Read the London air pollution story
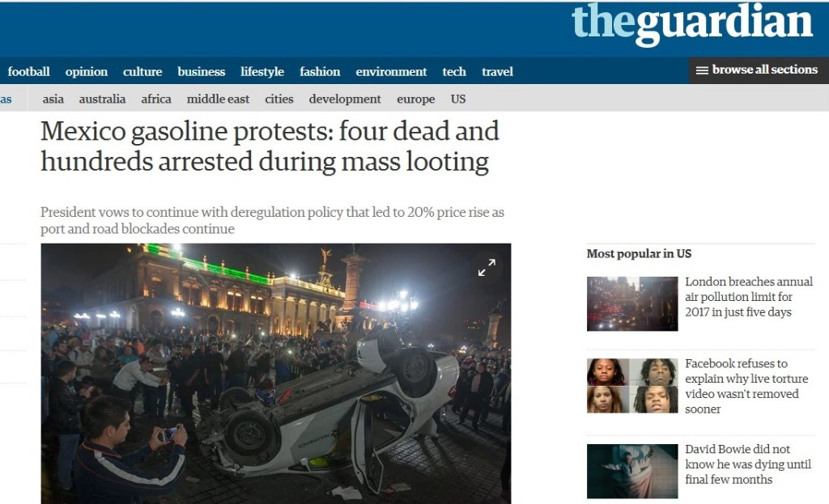Screen dimensions: 829x504 click(x=749, y=297)
